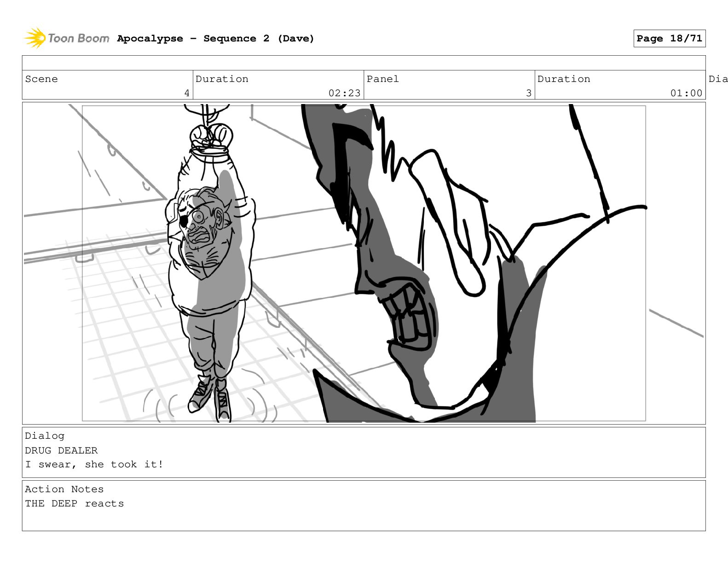Click the scene duration value '02:23'
The width and height of the screenshot is (728, 564).
(344, 93)
